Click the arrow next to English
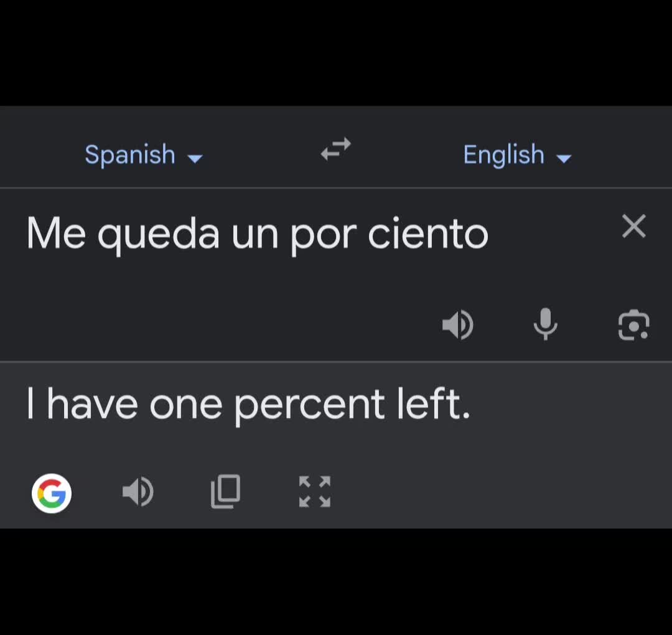Viewport: 672px width, 635px height. tap(564, 159)
